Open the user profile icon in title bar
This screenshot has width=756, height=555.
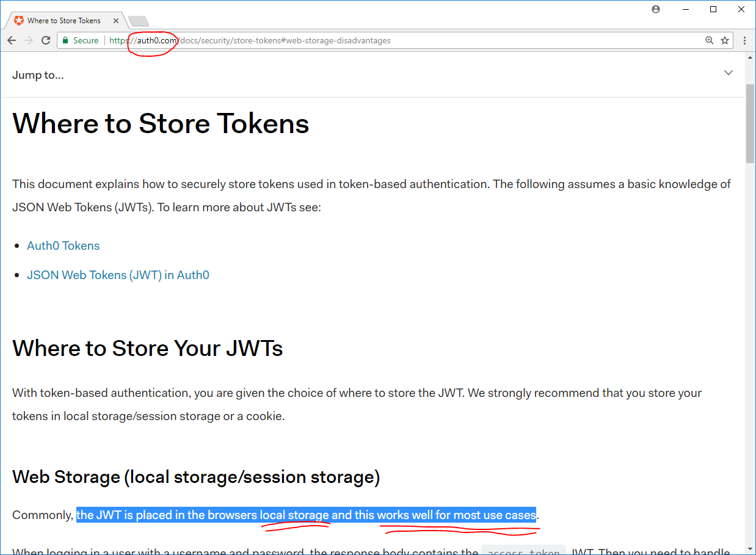(656, 9)
